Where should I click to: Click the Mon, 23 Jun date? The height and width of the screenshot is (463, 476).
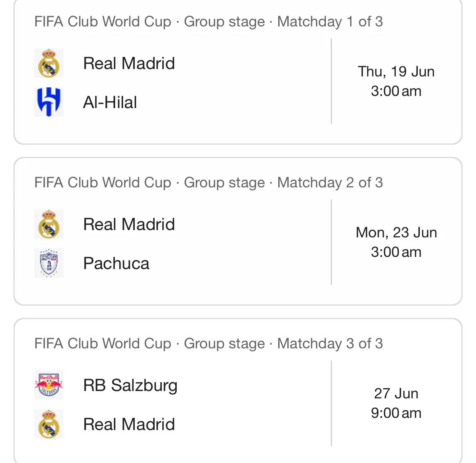pos(396,233)
